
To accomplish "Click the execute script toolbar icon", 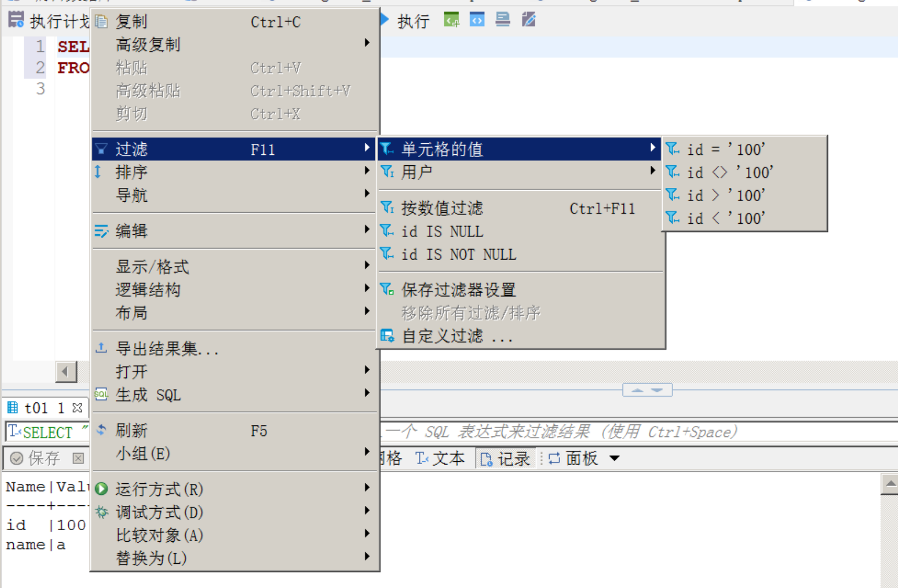I will [x=502, y=20].
